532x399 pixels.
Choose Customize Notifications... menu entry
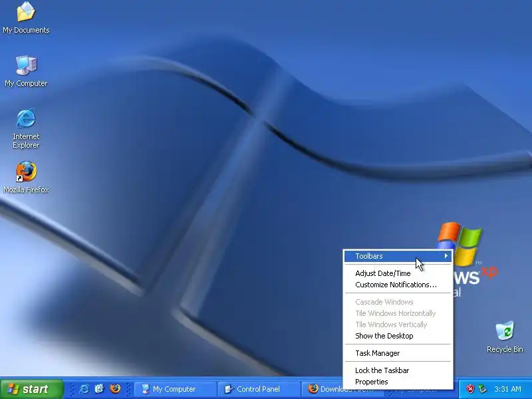(398, 285)
